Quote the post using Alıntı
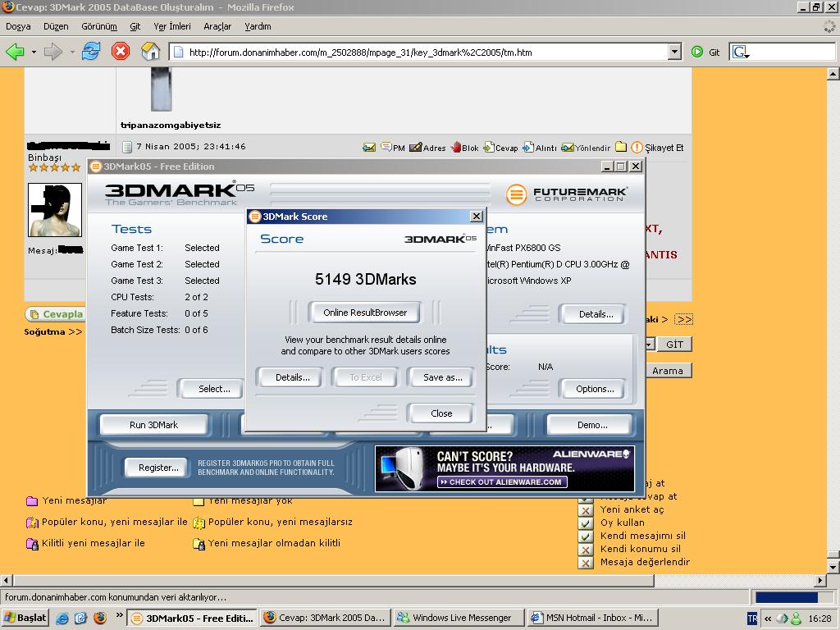Screen dimensions: 840x630 pyautogui.click(x=540, y=148)
